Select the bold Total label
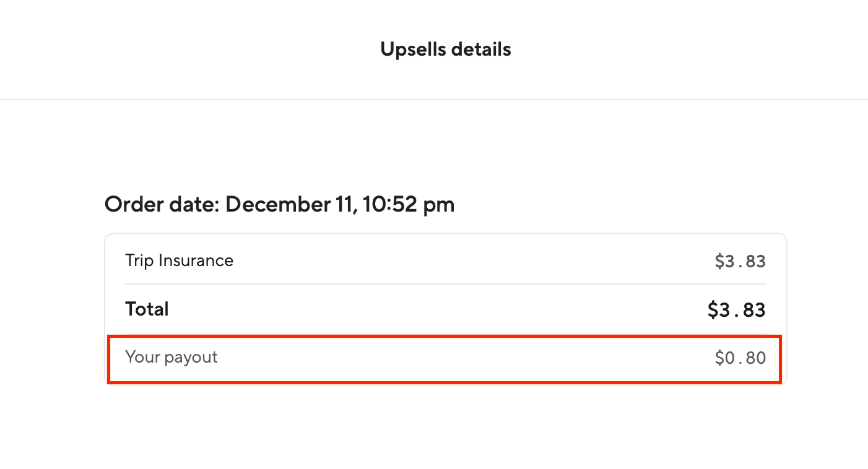 (x=147, y=309)
